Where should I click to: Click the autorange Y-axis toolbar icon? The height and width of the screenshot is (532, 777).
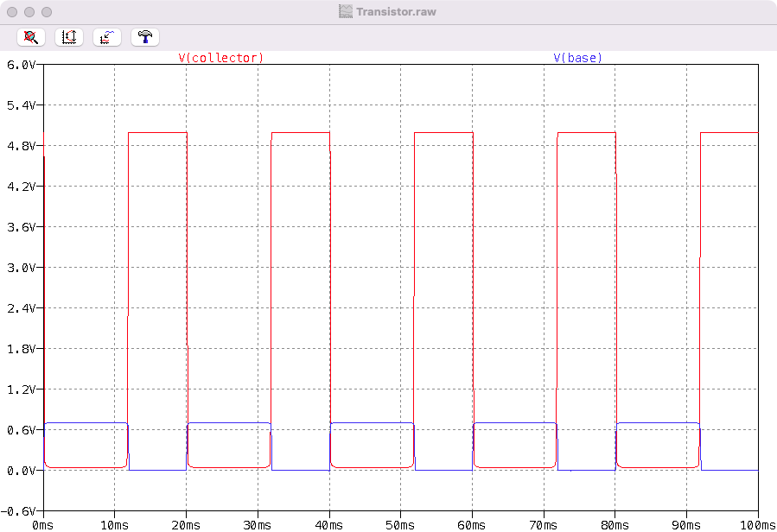tap(69, 37)
